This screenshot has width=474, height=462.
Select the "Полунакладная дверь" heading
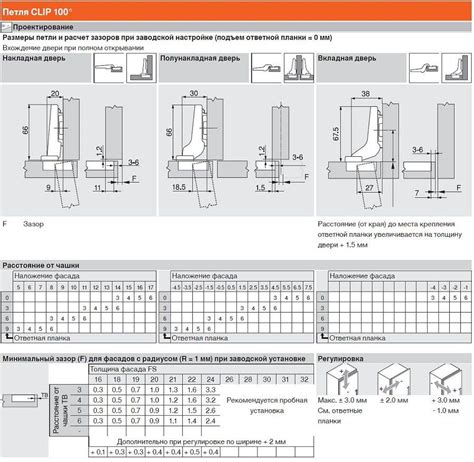[200, 58]
